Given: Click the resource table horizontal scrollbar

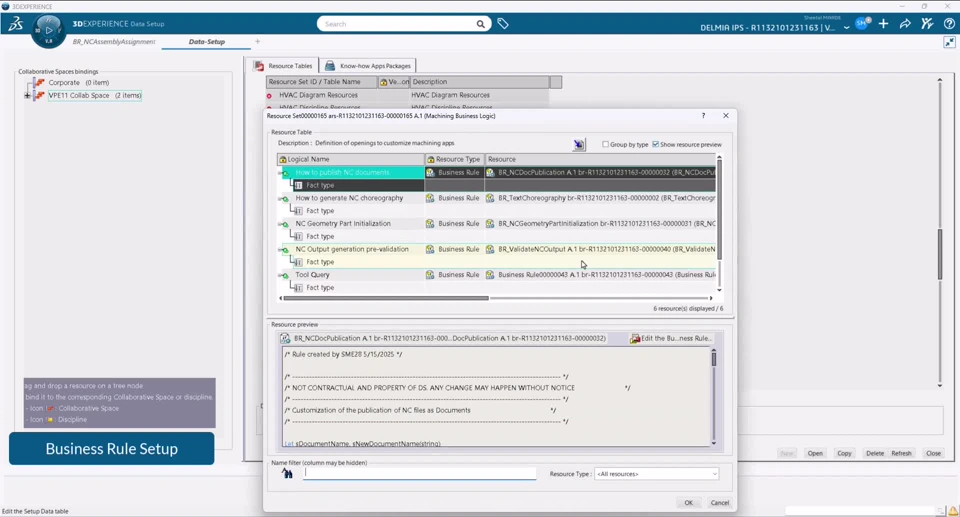Looking at the screenshot, I should (x=386, y=298).
